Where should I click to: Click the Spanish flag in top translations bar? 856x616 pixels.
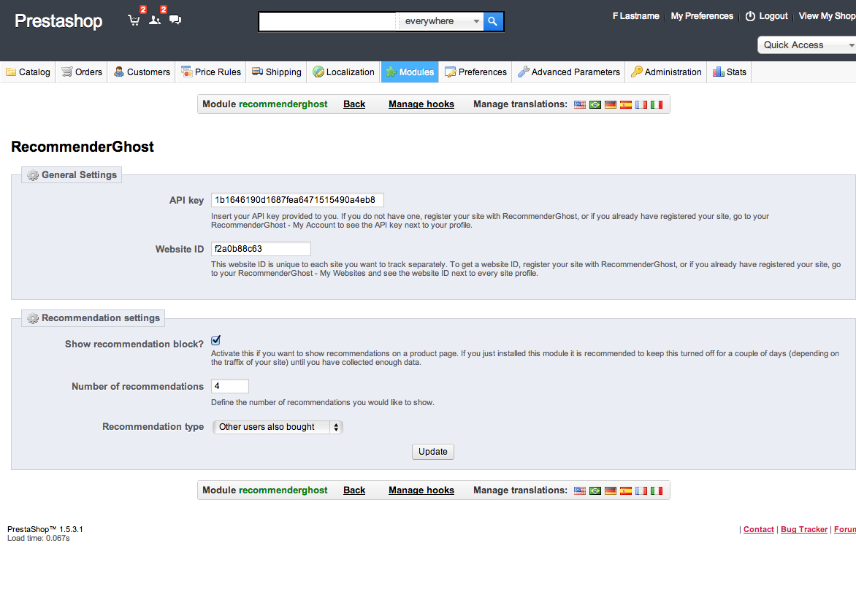(626, 105)
